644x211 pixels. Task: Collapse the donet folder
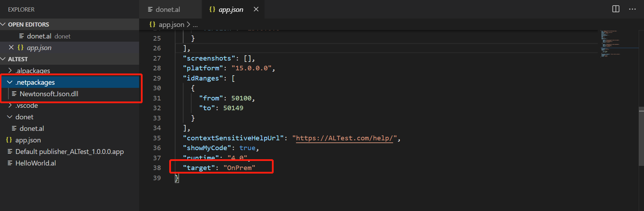click(x=10, y=117)
